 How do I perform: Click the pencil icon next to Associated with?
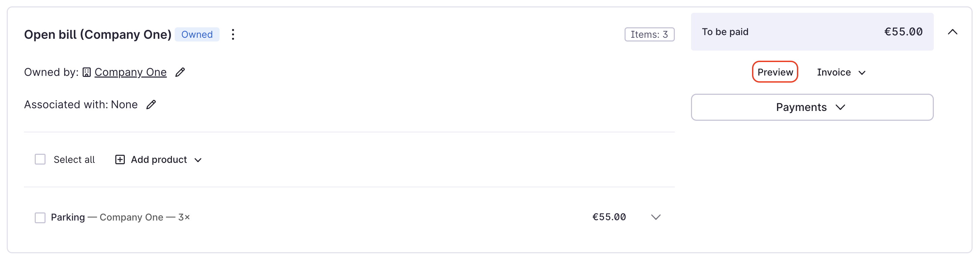pyautogui.click(x=151, y=105)
